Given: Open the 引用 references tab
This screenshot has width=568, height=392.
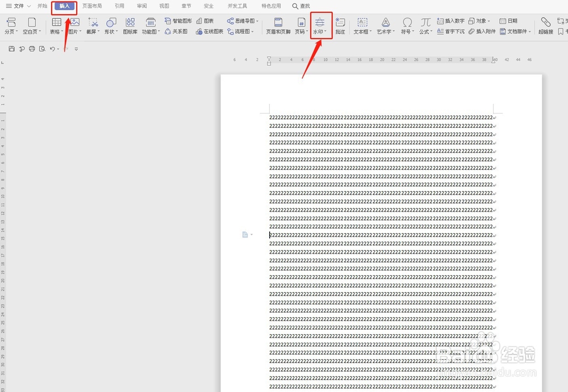Looking at the screenshot, I should [119, 6].
